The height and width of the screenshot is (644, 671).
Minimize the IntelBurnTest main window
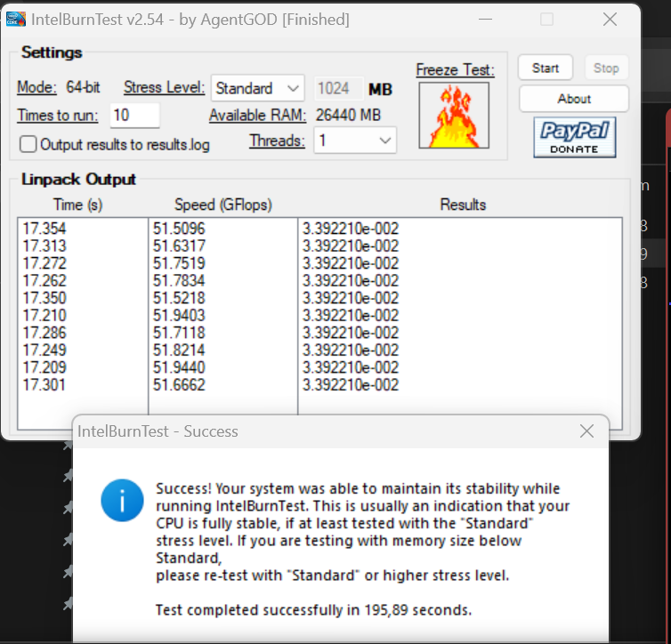click(x=485, y=20)
